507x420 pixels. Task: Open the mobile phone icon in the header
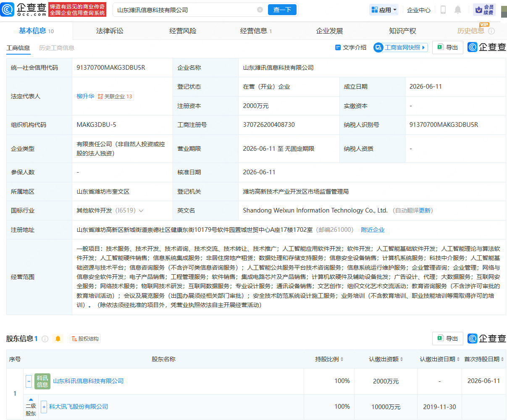[443, 10]
